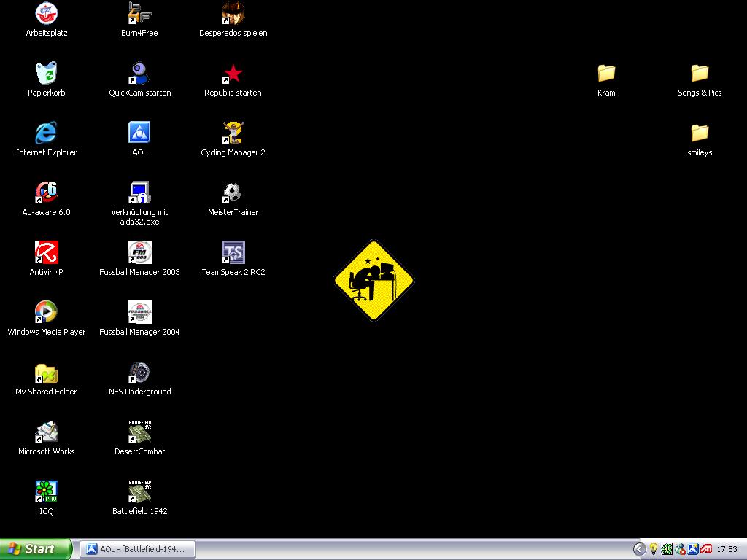Image resolution: width=747 pixels, height=560 pixels.
Task: Click the yellow lightbulb tray icon
Action: tap(654, 550)
